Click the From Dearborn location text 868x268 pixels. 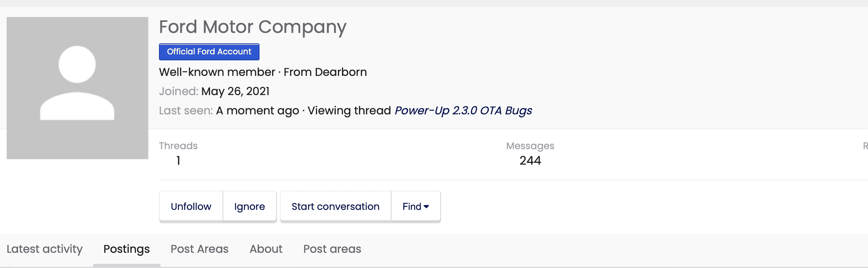(x=325, y=72)
